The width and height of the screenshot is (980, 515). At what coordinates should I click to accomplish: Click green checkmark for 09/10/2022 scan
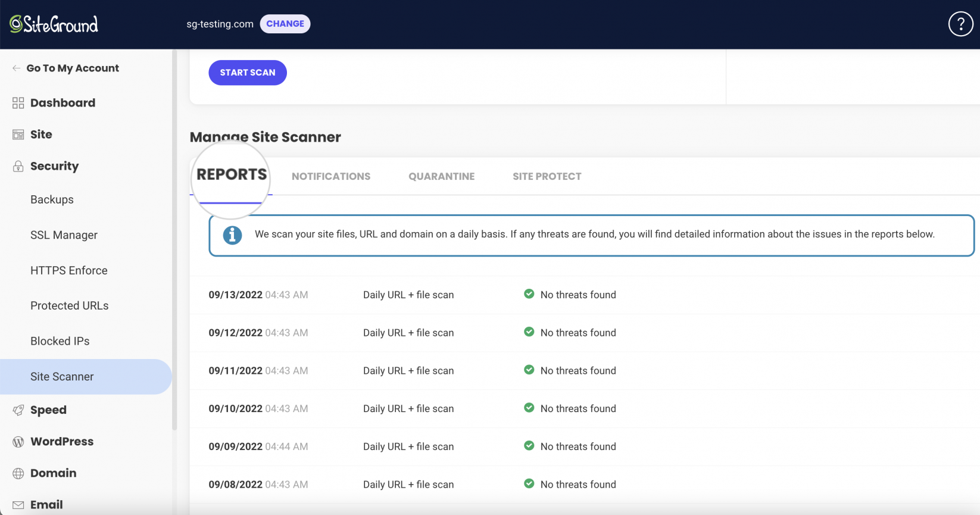[529, 408]
